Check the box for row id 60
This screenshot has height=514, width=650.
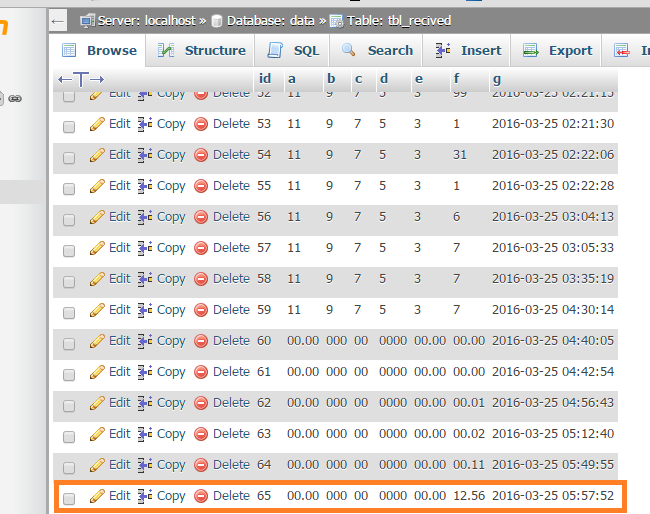click(69, 344)
